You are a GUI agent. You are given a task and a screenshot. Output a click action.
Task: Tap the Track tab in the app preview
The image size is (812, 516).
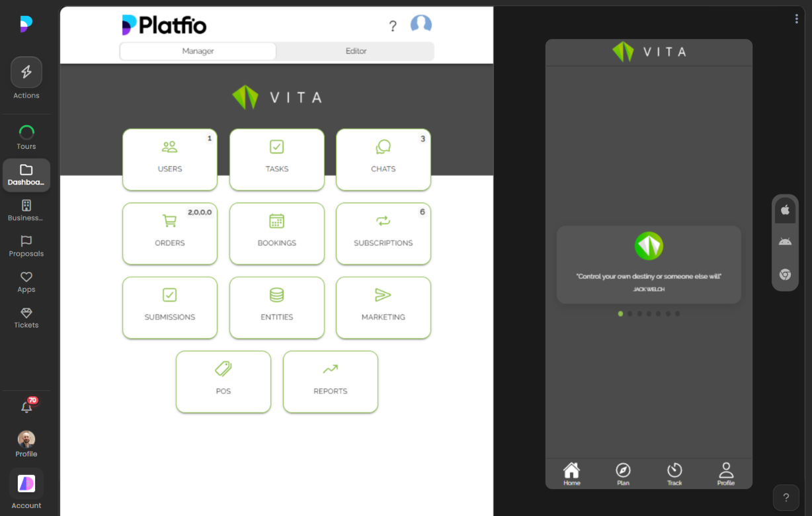[x=674, y=474]
